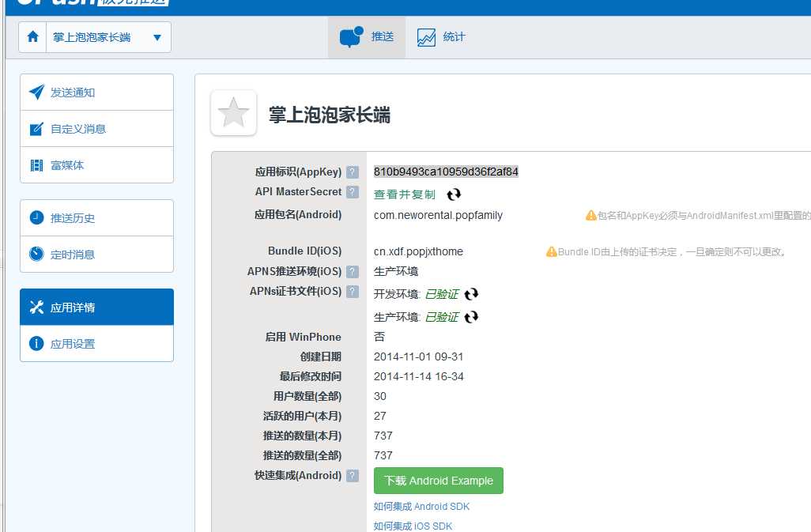
Task: Open 推送历史 in the sidebar
Action: pyautogui.click(x=96, y=217)
